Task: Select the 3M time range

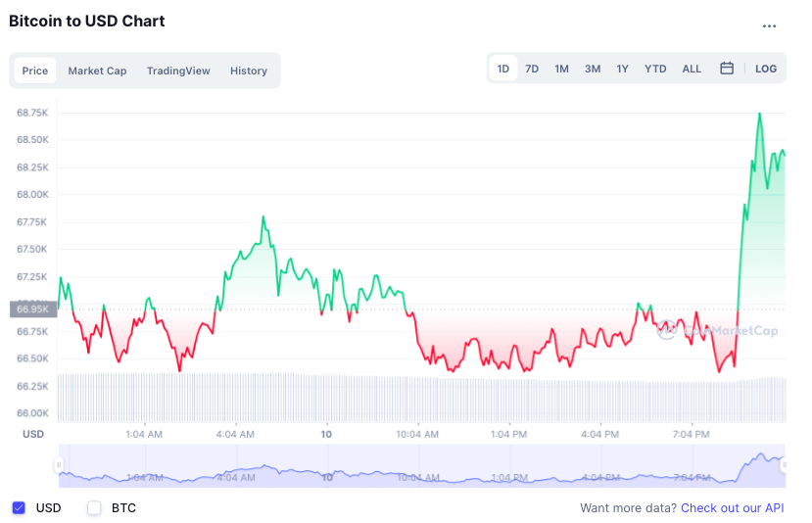Action: pos(593,69)
